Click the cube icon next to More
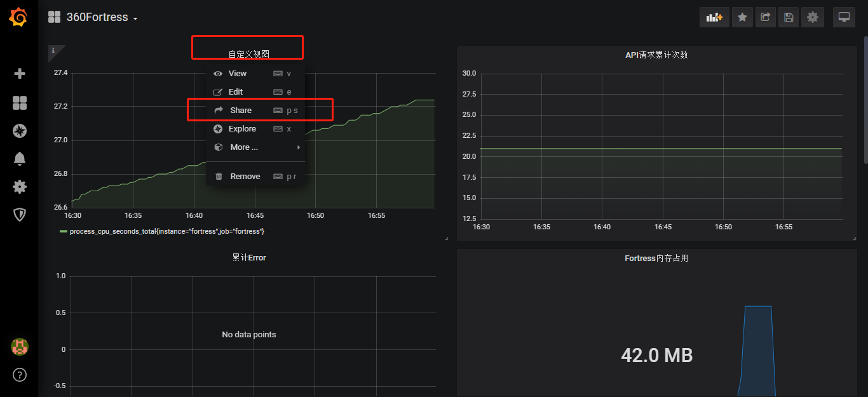 [x=218, y=147]
